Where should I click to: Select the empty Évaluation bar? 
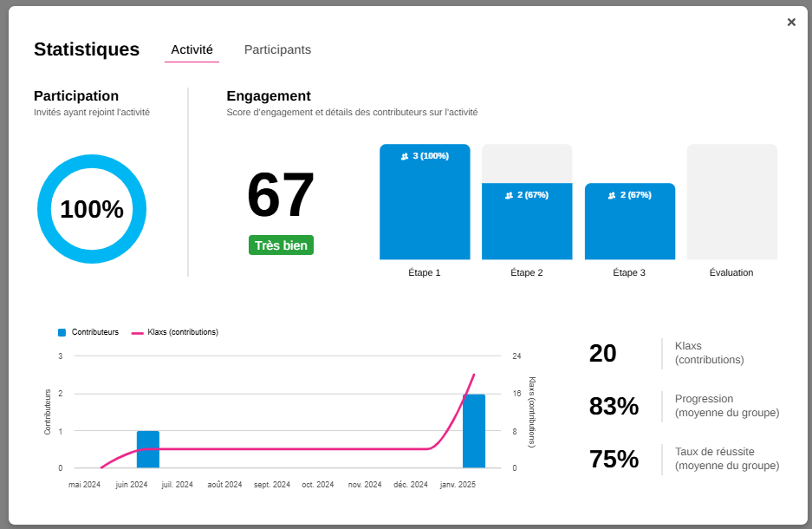[x=731, y=202]
